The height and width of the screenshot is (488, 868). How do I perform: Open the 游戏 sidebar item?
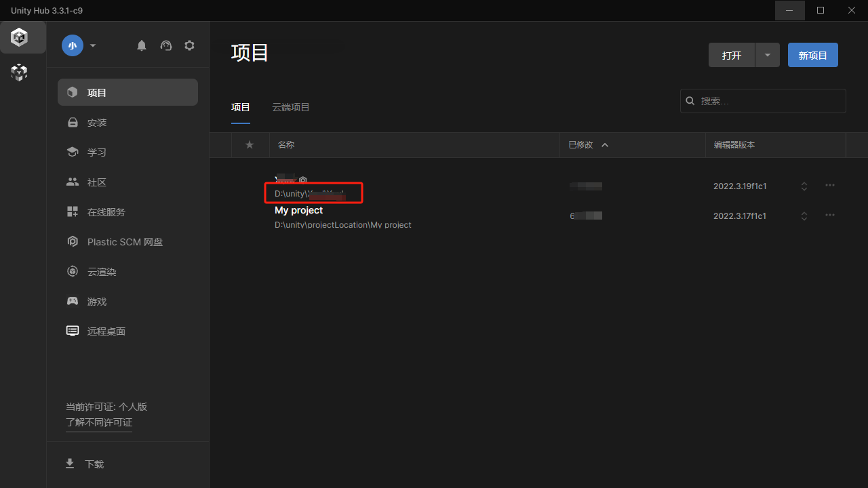[x=127, y=302]
